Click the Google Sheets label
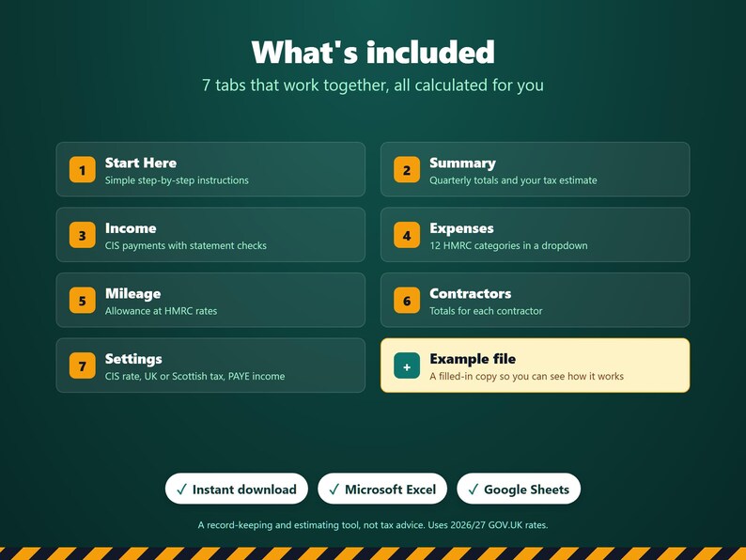746x560 pixels. coord(526,490)
